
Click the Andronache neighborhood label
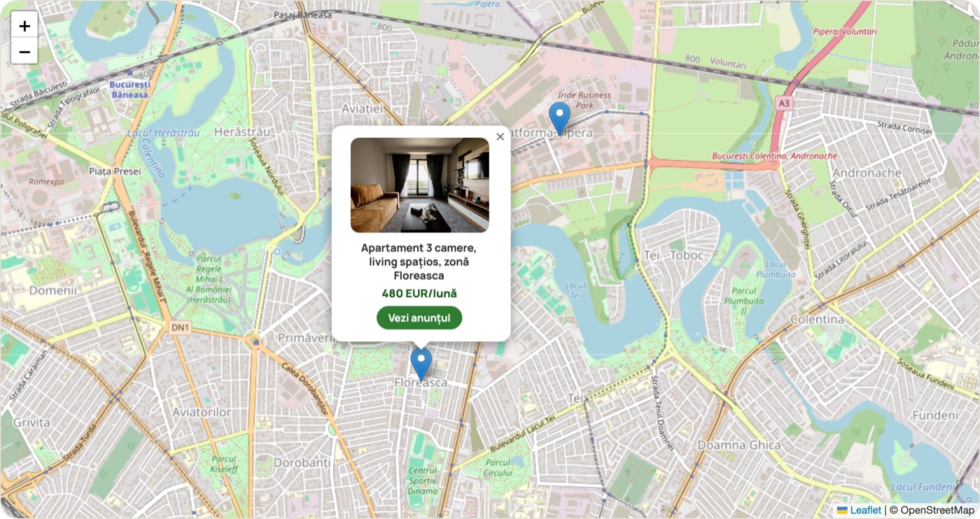[x=867, y=173]
